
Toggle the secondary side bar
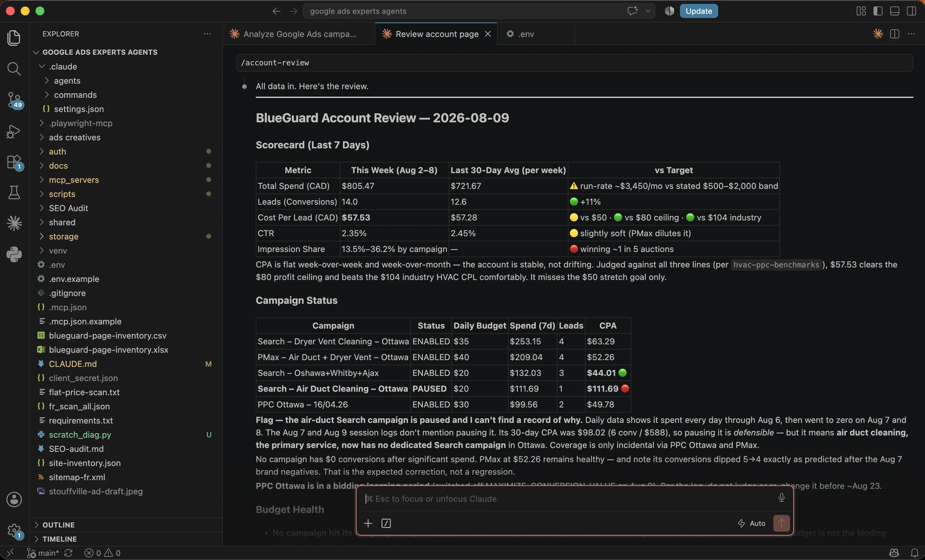(911, 11)
